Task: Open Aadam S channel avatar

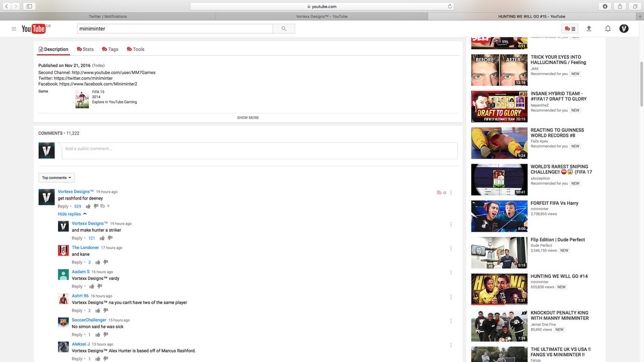Action: [63, 275]
